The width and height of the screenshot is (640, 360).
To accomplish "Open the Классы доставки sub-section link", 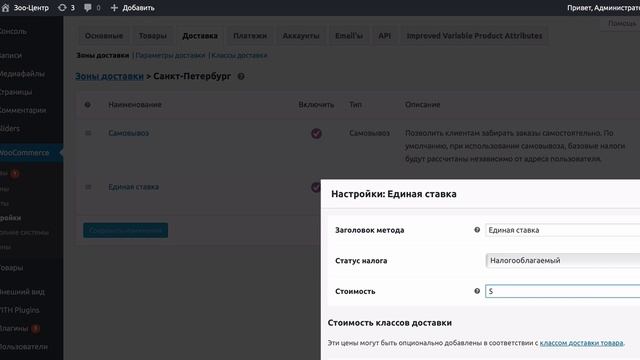I will tap(239, 55).
